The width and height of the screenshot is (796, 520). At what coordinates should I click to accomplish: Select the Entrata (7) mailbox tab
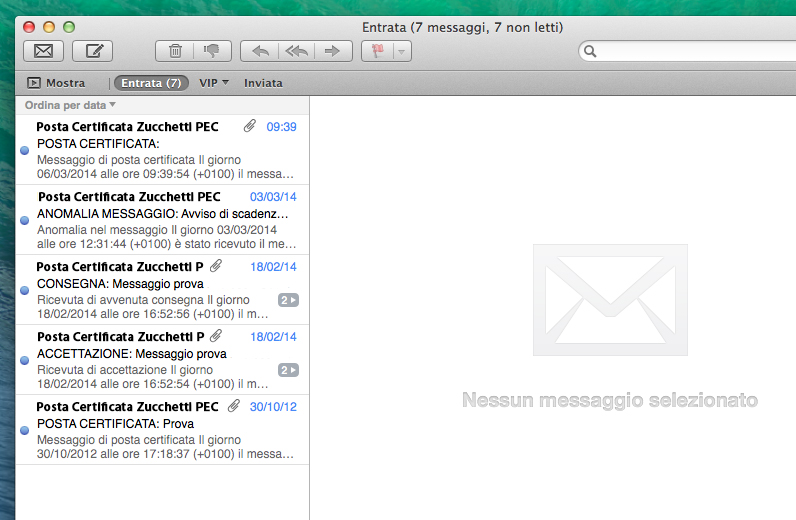[x=151, y=83]
